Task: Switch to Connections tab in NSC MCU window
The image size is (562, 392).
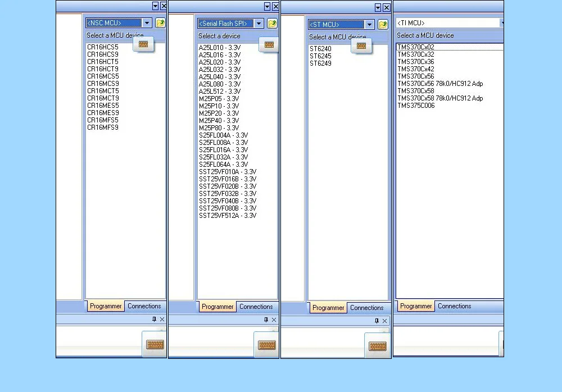Action: 144,306
